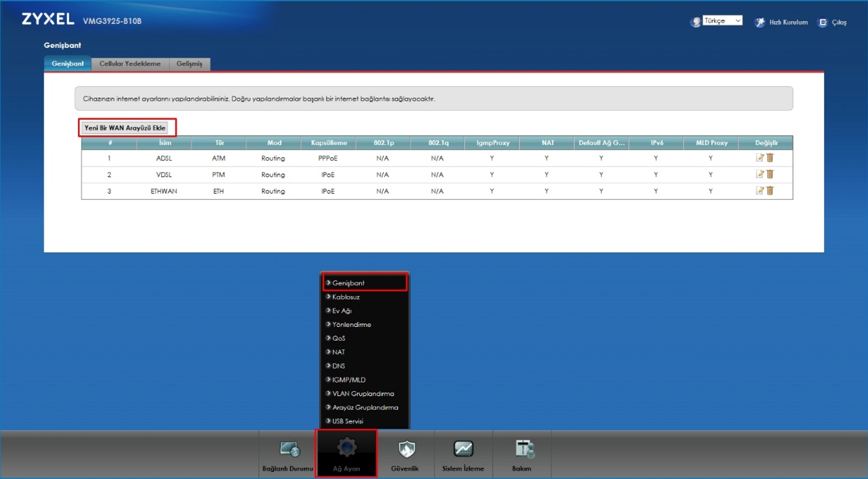Click the ETHWAN name cell
The image size is (868, 479).
(164, 191)
